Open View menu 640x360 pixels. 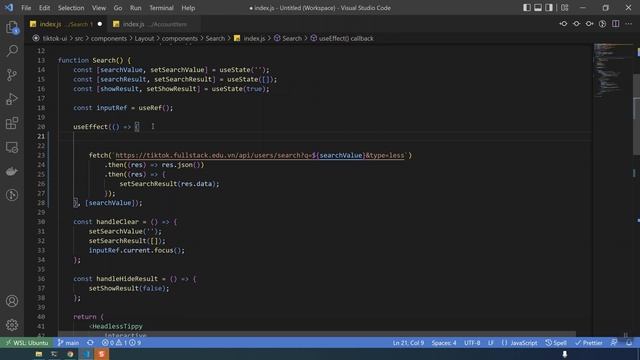pyautogui.click(x=99, y=8)
